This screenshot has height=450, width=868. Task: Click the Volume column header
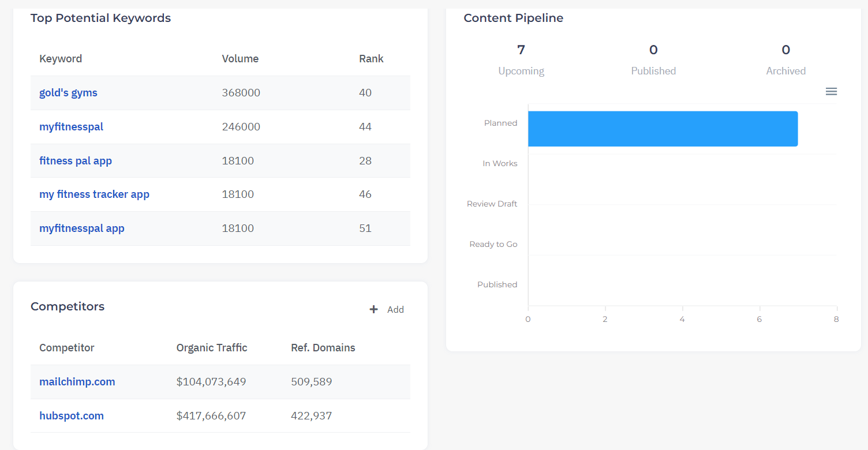pos(240,59)
